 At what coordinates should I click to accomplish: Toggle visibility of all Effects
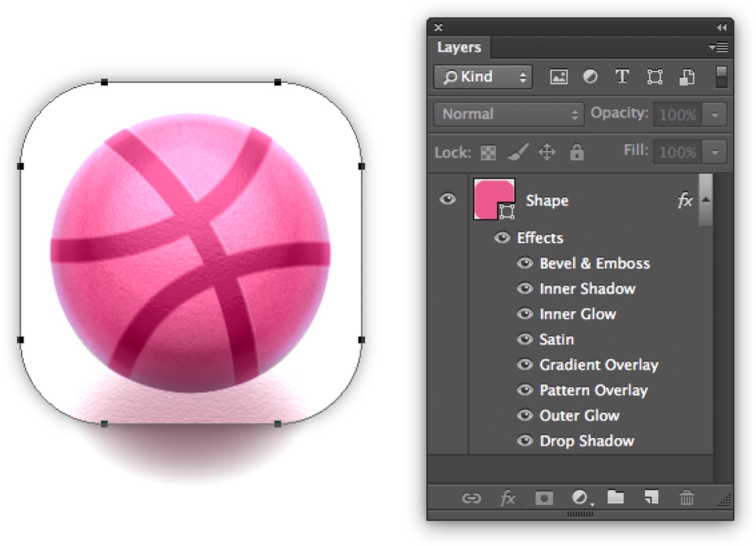(x=502, y=238)
